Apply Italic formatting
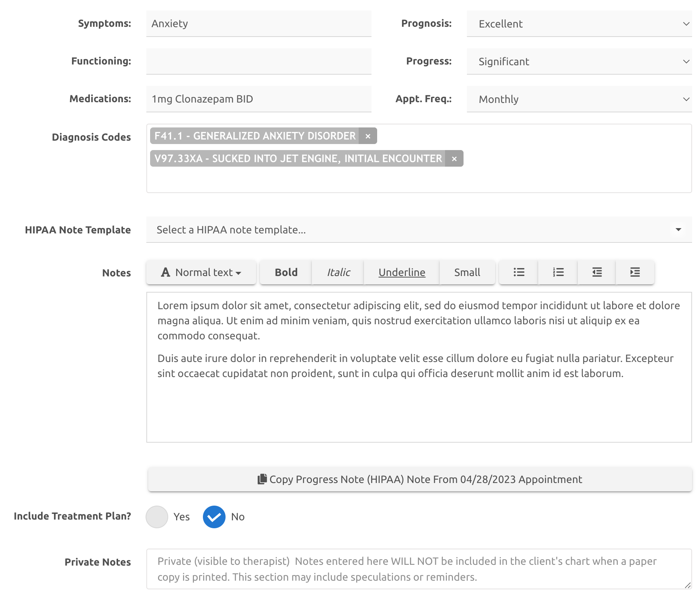Image resolution: width=700 pixels, height=598 pixels. 338,272
